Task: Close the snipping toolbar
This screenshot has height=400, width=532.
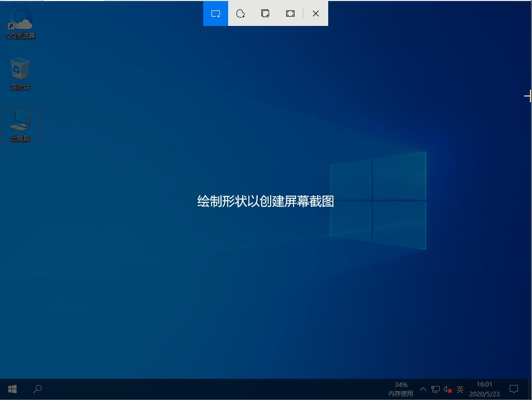Action: [x=315, y=13]
